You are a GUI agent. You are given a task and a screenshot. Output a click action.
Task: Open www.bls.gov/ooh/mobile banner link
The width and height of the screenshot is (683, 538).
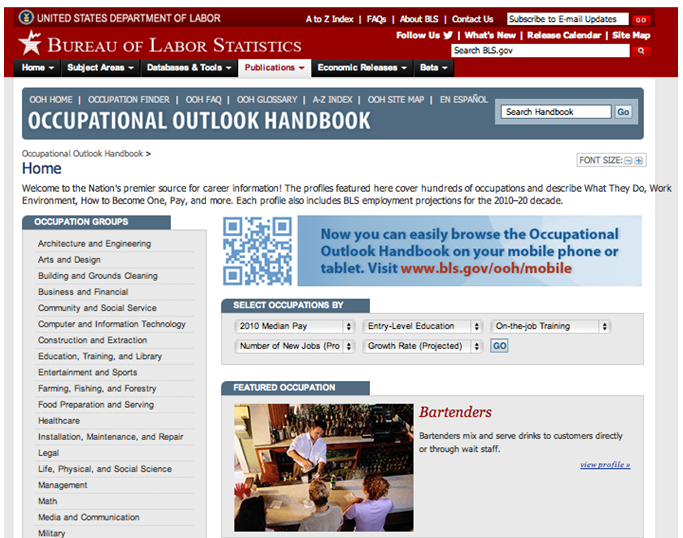tap(486, 268)
